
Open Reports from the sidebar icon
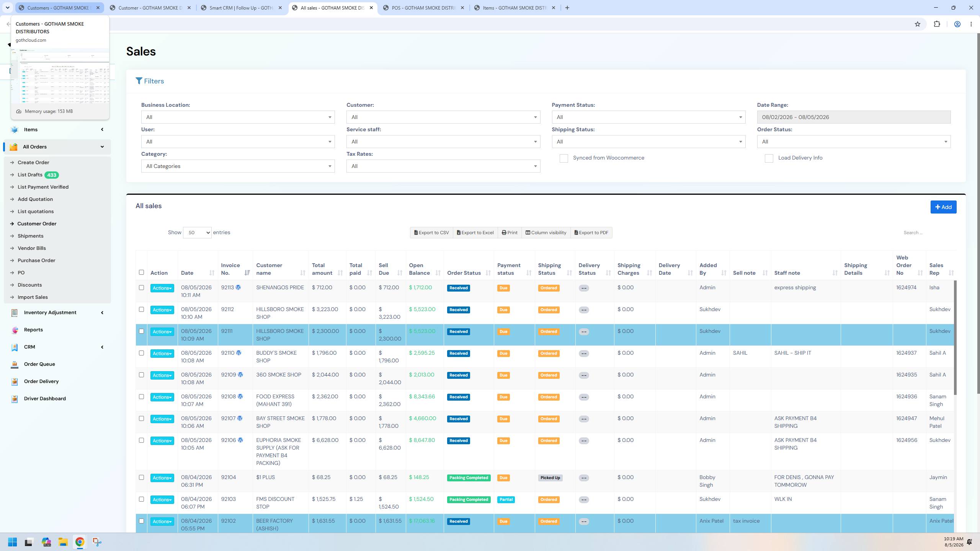(x=15, y=330)
